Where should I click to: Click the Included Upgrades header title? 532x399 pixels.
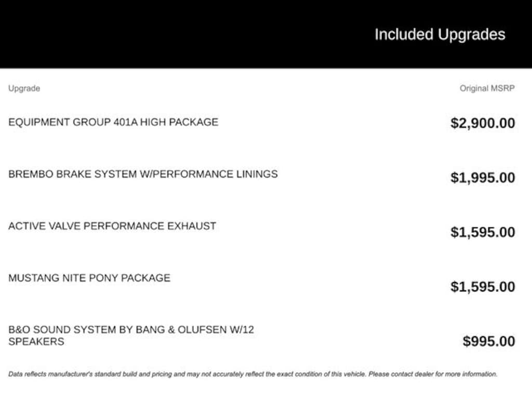click(x=440, y=35)
